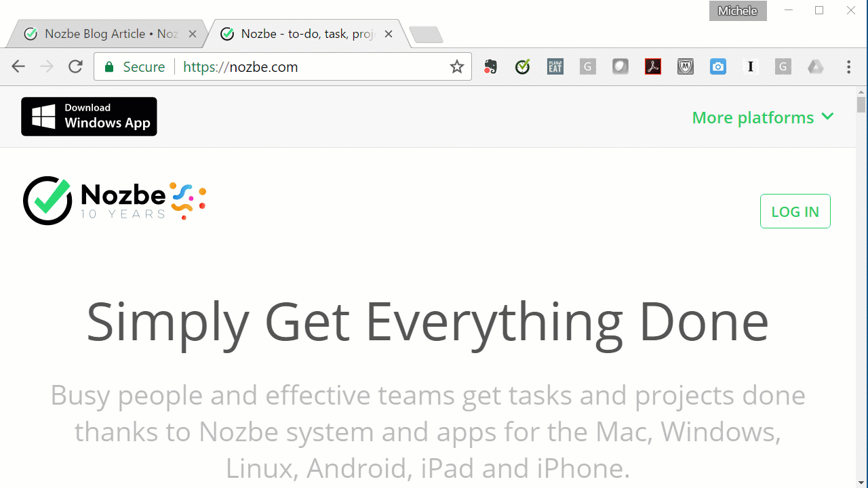Open Chrome's three-dot menu
This screenshot has width=868, height=488.
tap(849, 66)
